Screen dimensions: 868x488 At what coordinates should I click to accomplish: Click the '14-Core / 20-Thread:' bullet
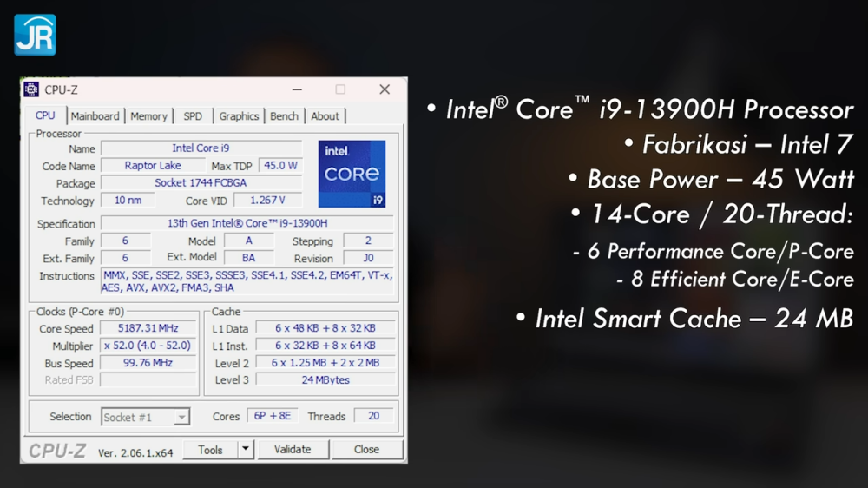(x=712, y=214)
